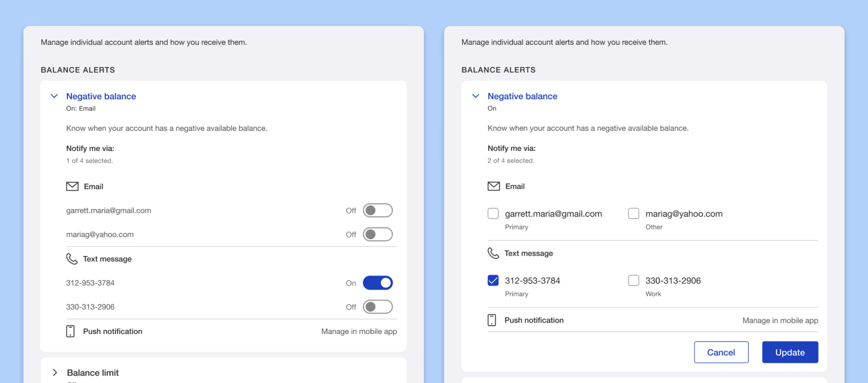This screenshot has width=868, height=383.
Task: Expand the Balance limit section
Action: pyautogui.click(x=55, y=372)
